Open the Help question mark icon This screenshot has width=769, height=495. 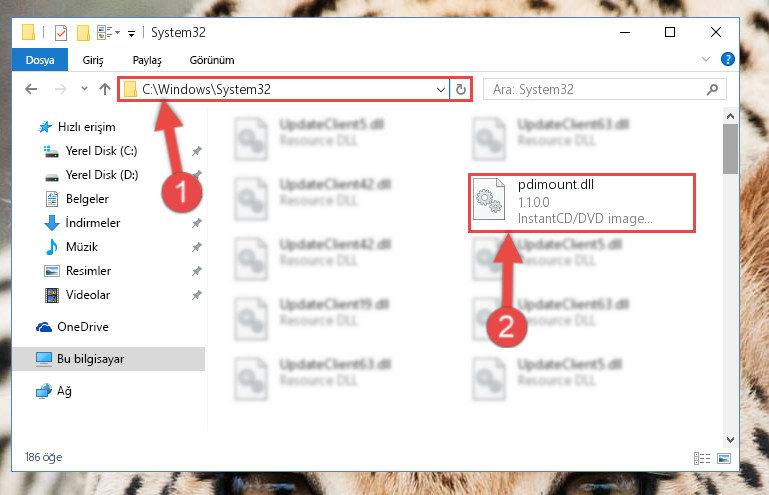click(x=727, y=59)
